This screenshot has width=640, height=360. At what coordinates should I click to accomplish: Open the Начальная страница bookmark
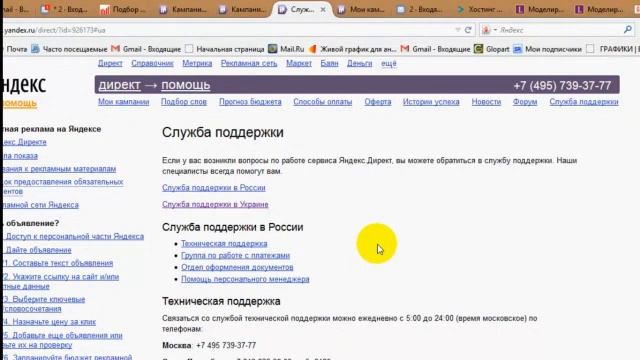point(224,49)
